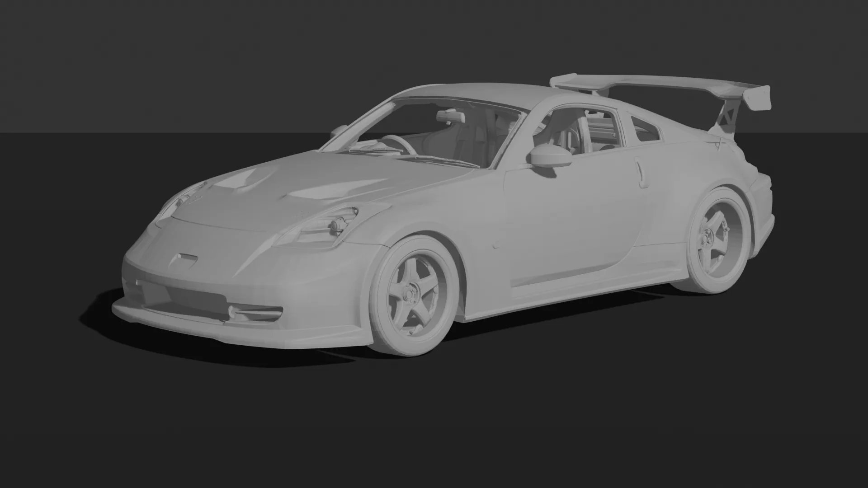
Task: Click the car's side mirror near the door
Action: tap(551, 156)
